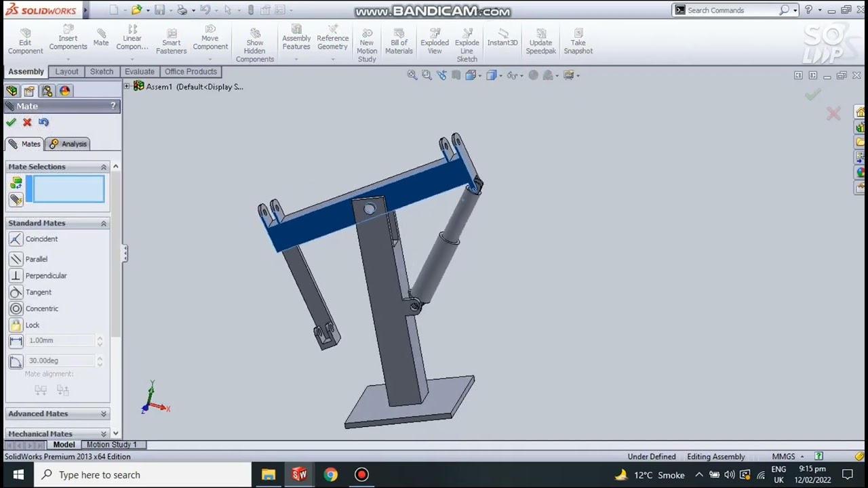868x488 pixels.
Task: Open Bill of Materials tool
Action: (x=399, y=41)
